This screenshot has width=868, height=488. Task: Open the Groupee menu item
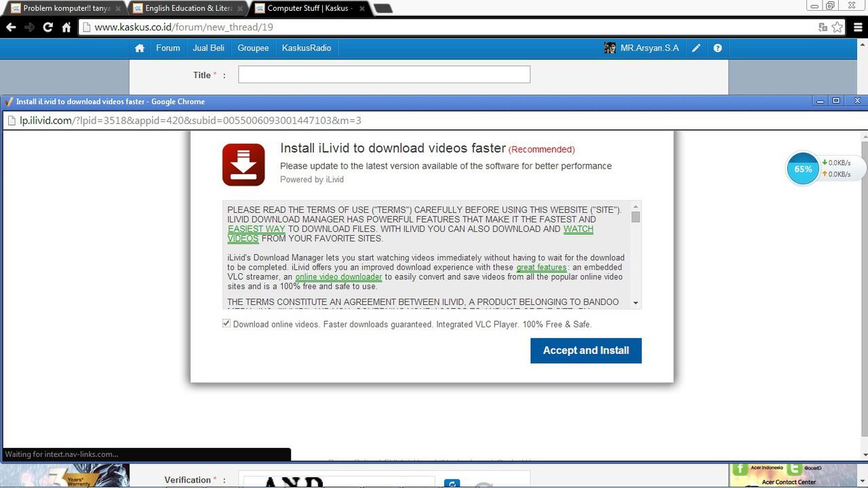click(253, 48)
